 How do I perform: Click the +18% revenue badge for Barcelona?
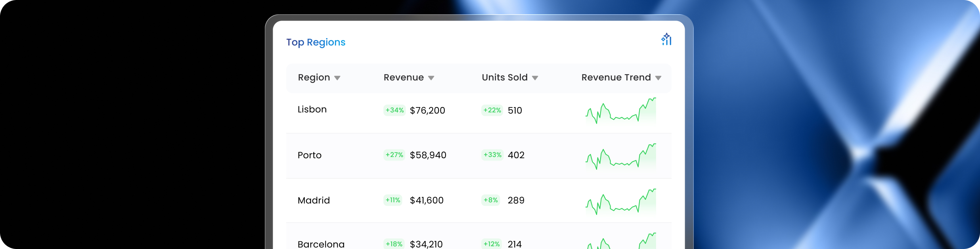coord(394,244)
